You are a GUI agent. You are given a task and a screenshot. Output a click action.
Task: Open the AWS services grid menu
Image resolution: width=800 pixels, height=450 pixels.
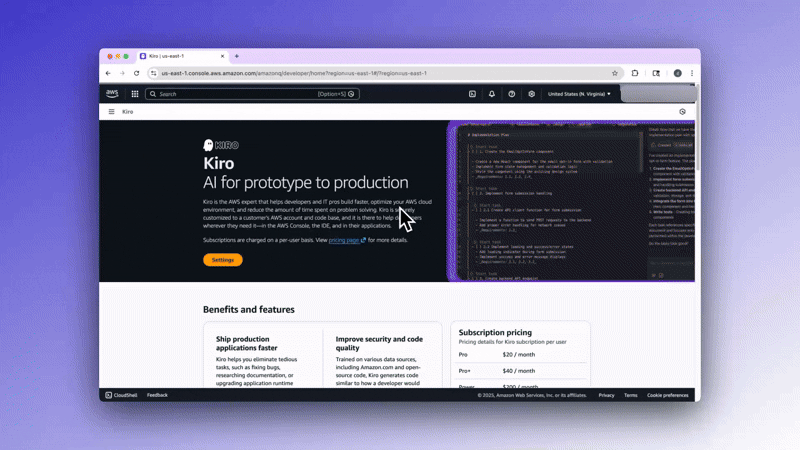135,94
